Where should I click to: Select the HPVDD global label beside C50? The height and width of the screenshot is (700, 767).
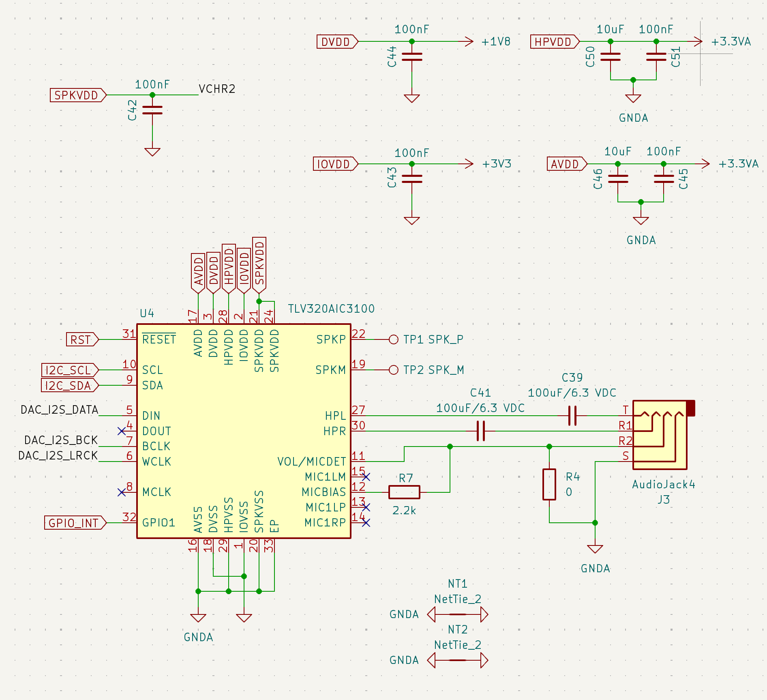click(x=555, y=42)
